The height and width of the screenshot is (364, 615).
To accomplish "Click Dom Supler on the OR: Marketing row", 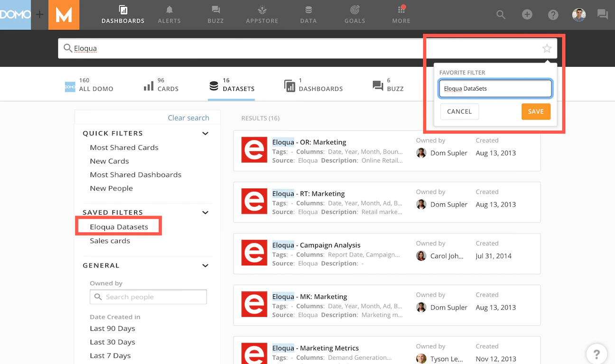I will 449,153.
